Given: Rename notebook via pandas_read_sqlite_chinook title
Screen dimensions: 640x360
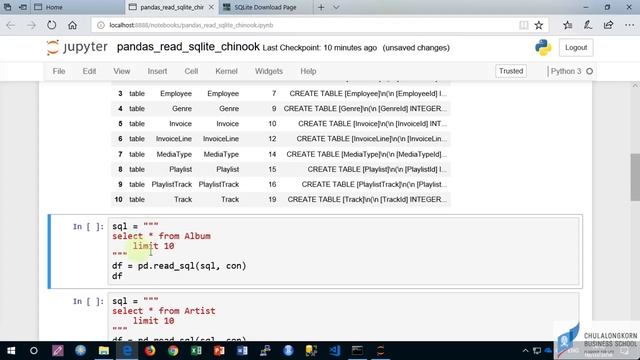Looking at the screenshot, I should click(x=188, y=47).
